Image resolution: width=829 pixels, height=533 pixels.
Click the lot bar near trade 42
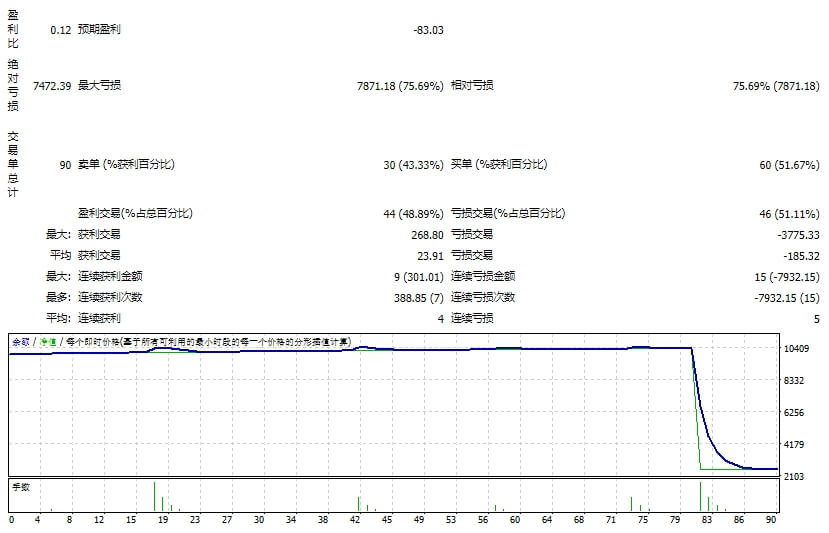pyautogui.click(x=359, y=503)
